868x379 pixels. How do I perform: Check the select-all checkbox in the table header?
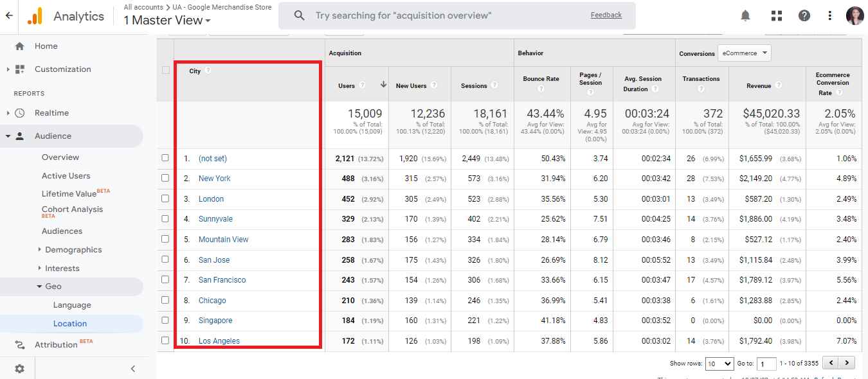(165, 71)
